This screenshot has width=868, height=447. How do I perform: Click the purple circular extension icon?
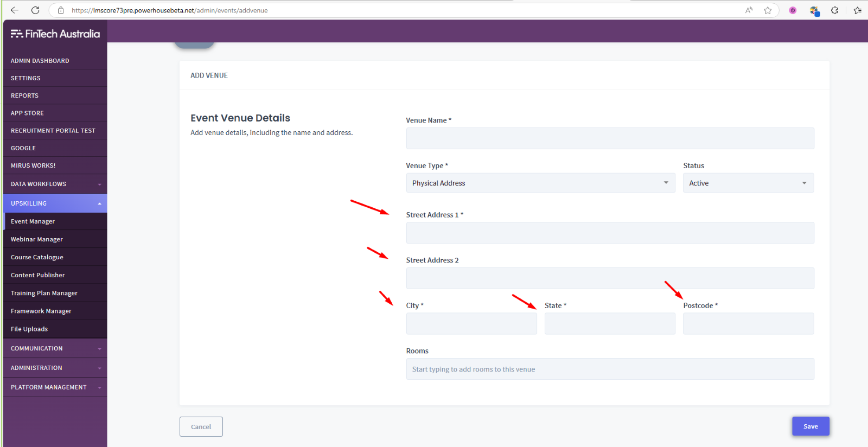tap(793, 10)
